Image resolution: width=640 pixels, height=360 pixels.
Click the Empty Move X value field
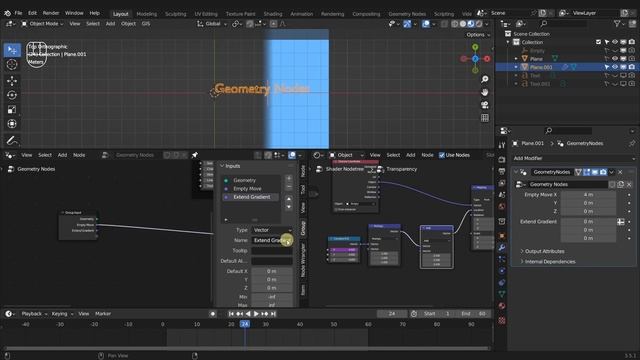[588, 195]
